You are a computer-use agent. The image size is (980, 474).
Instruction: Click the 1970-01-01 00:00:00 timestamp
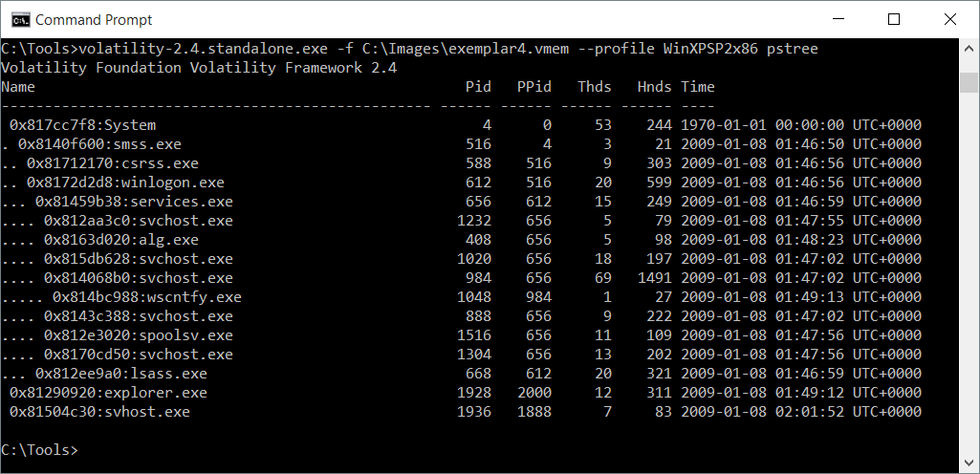pos(762,125)
